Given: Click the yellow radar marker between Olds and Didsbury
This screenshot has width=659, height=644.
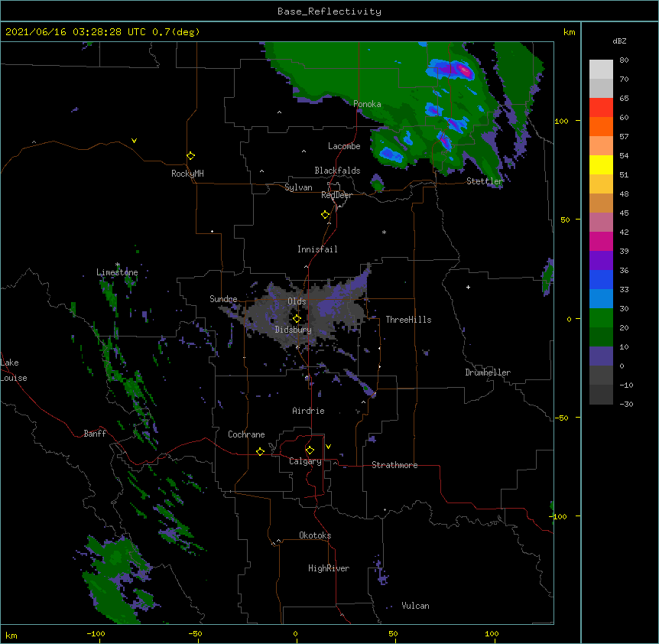Looking at the screenshot, I should point(297,318).
